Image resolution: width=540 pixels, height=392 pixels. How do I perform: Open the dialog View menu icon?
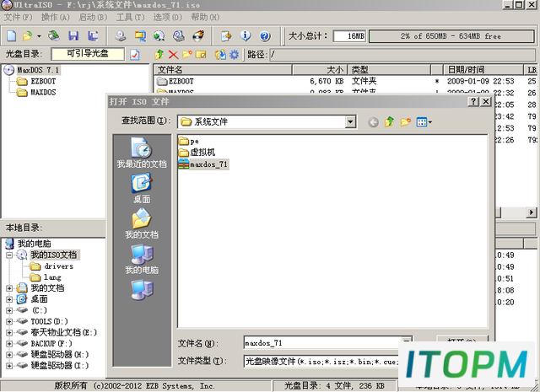[424, 122]
